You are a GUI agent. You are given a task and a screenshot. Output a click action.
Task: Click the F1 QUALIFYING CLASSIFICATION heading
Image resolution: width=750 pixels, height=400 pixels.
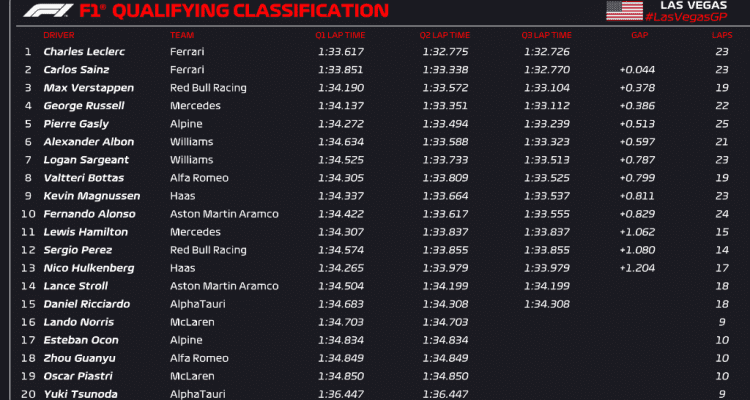pyautogui.click(x=234, y=11)
